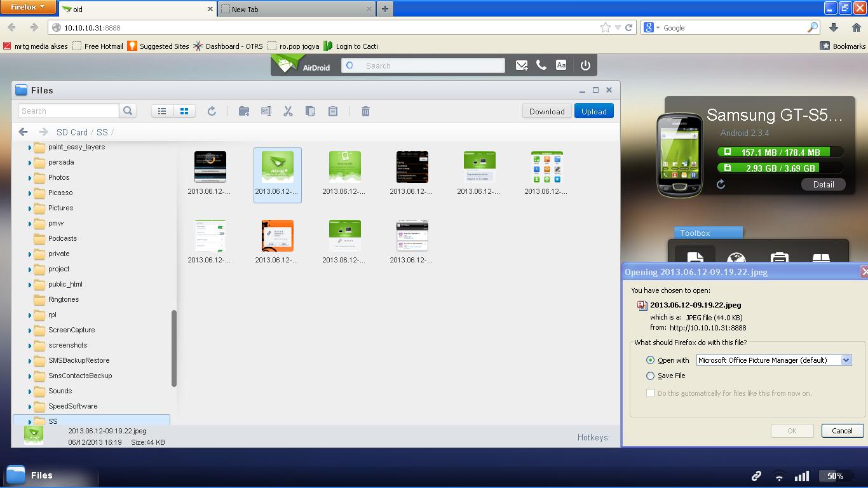
Task: Click the Firefox home icon
Action: 856,27
